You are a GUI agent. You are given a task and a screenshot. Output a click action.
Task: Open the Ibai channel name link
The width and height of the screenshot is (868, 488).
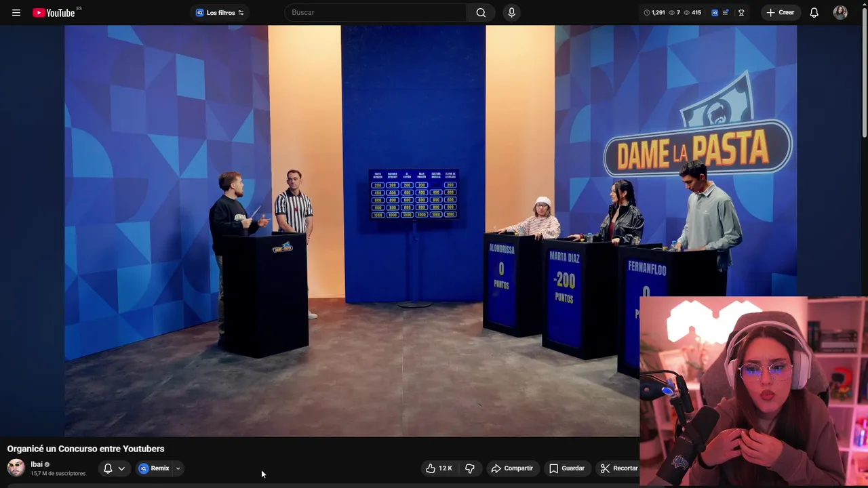[37, 464]
